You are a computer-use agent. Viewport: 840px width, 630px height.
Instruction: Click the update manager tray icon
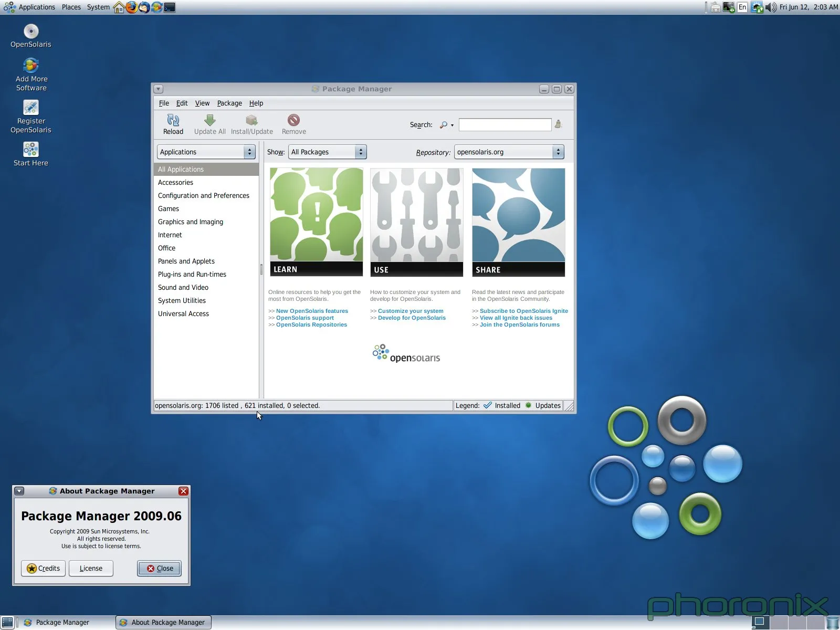pos(757,7)
